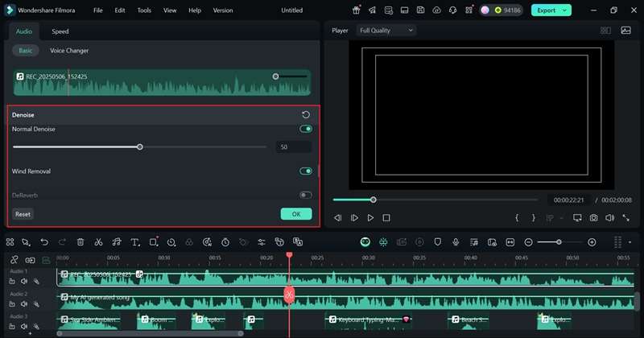644x338 pixels.
Task: Click the gift icon in the top bar
Action: coord(357,10)
